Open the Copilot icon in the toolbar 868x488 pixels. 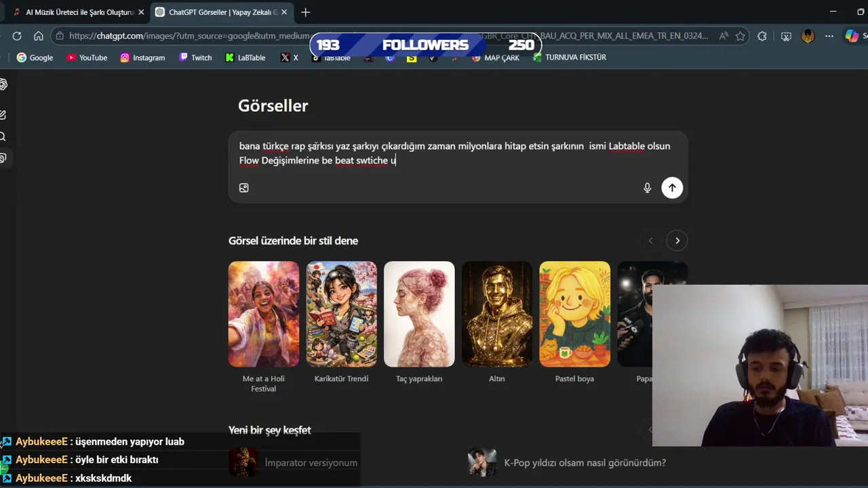[x=852, y=36]
